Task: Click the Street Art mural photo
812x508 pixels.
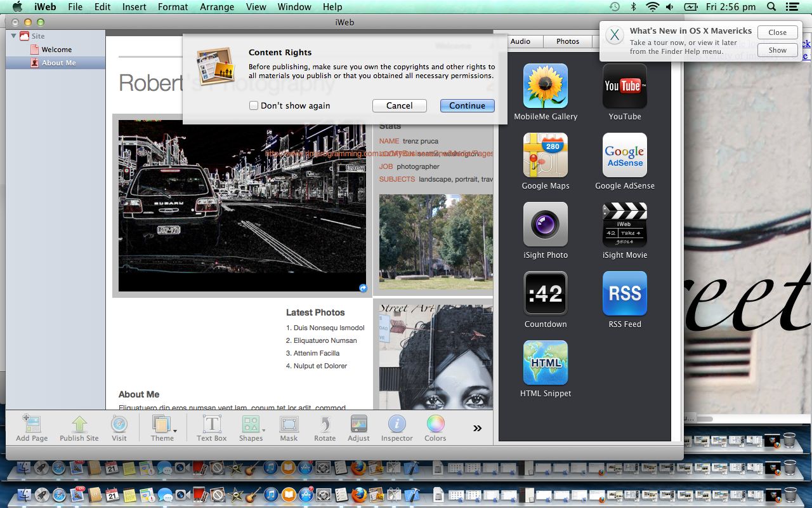Action: [436, 356]
